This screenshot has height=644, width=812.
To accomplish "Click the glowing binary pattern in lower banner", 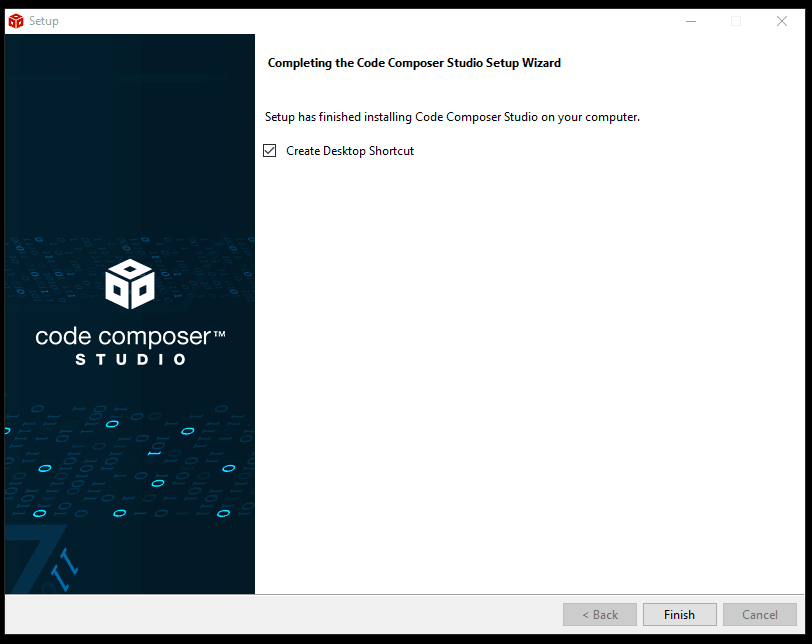I will pyautogui.click(x=130, y=470).
